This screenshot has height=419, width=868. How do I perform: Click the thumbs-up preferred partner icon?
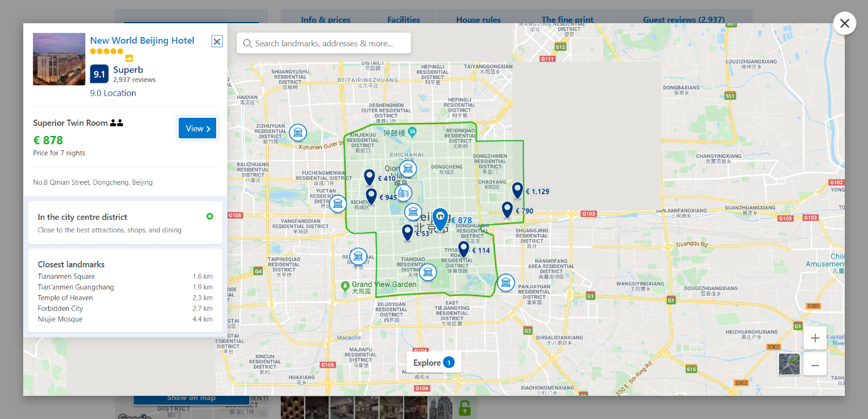[x=129, y=58]
